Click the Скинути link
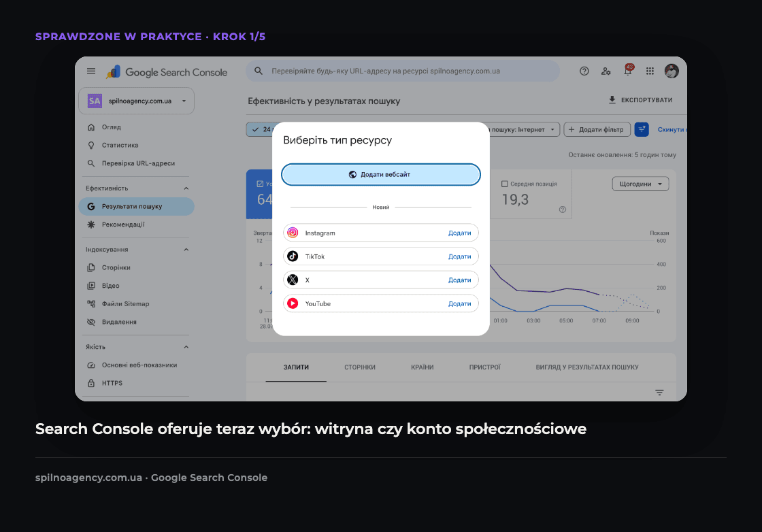 pos(672,129)
